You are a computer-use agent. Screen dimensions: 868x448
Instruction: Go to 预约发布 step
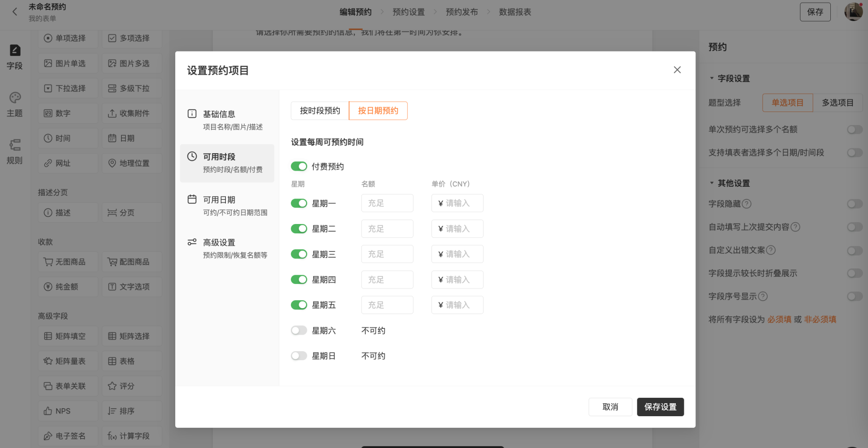click(x=462, y=12)
